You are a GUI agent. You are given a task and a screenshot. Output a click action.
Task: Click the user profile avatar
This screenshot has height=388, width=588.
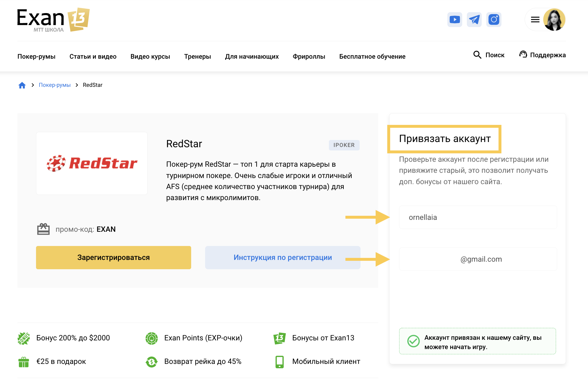554,19
